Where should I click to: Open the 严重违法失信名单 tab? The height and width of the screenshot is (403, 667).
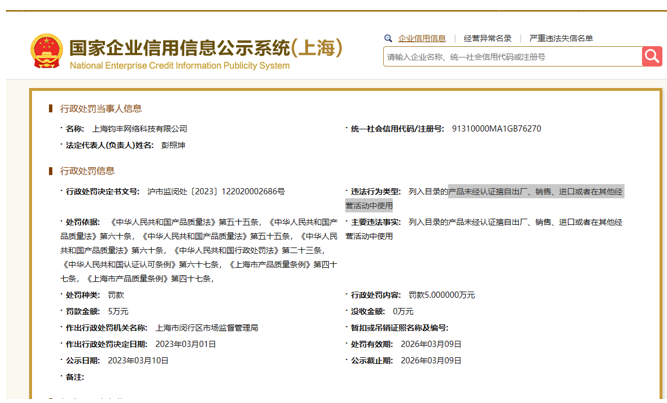[561, 38]
